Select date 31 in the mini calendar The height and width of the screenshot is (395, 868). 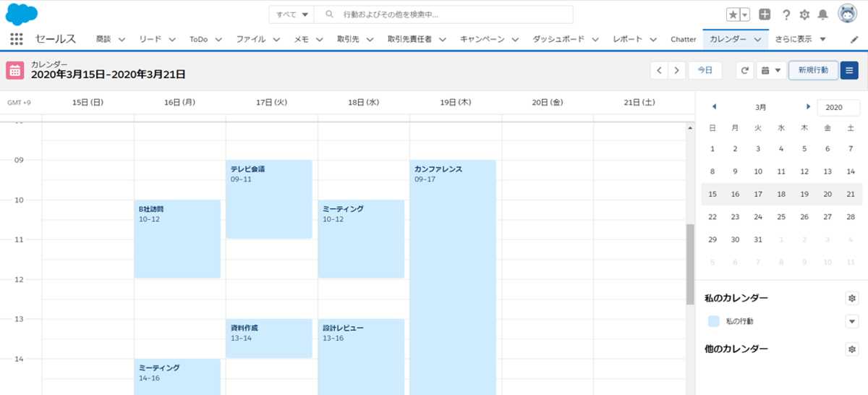click(x=758, y=239)
